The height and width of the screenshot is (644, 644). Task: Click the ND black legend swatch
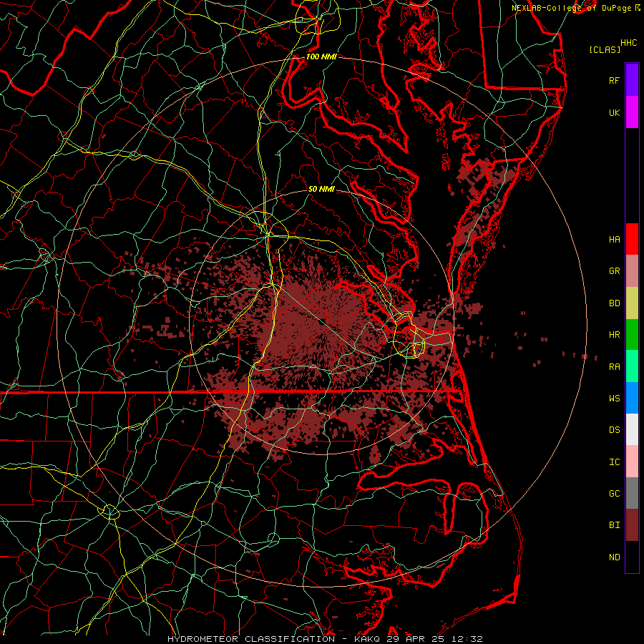(x=632, y=557)
